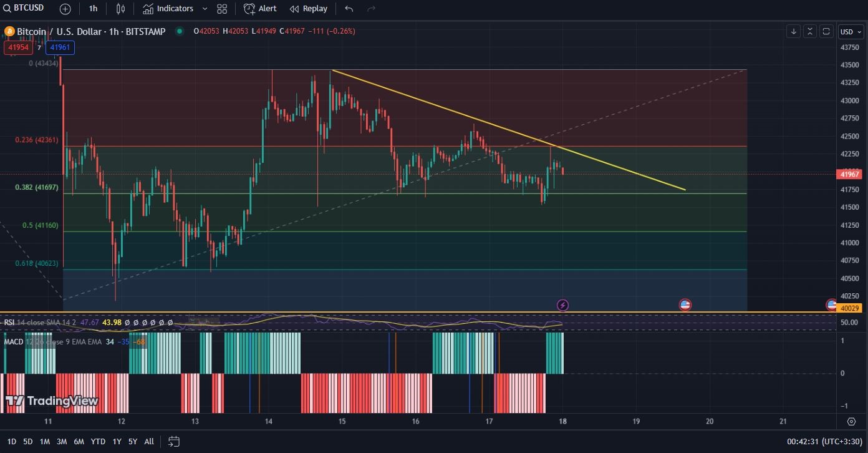Click the US flag economic event near 19
Viewport: 868px width, 453px height.
pyautogui.click(x=685, y=305)
